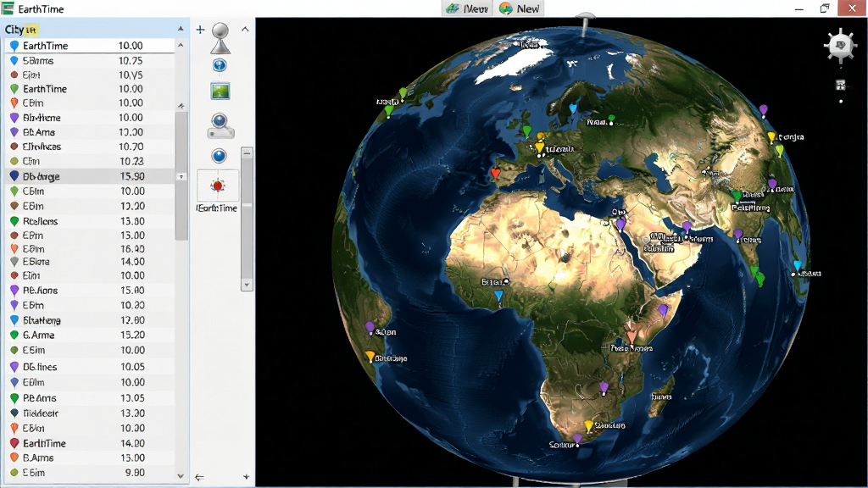Screen dimensions: 868x488
Task: Click the city list scrollbar thumb
Action: pyautogui.click(x=181, y=175)
